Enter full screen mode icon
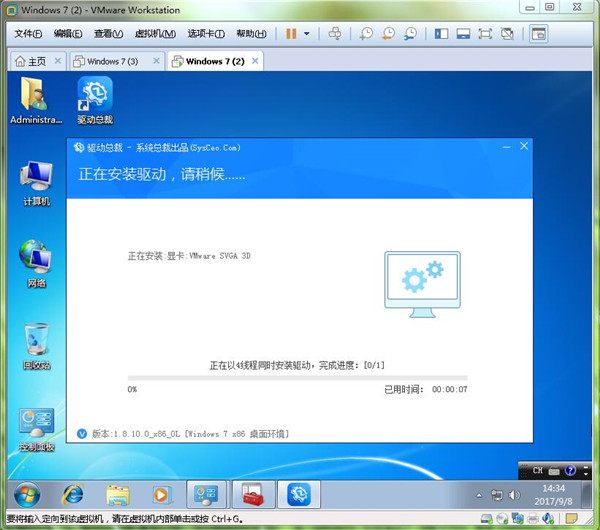 point(485,34)
